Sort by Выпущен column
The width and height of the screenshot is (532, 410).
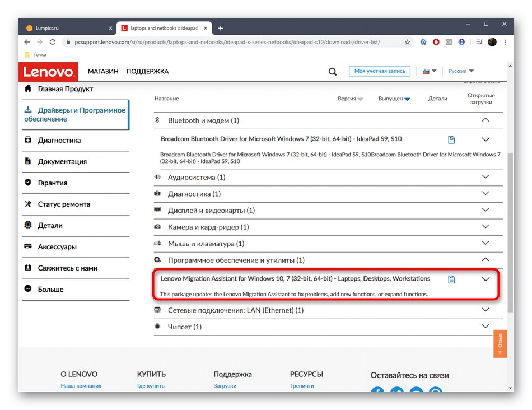394,99
